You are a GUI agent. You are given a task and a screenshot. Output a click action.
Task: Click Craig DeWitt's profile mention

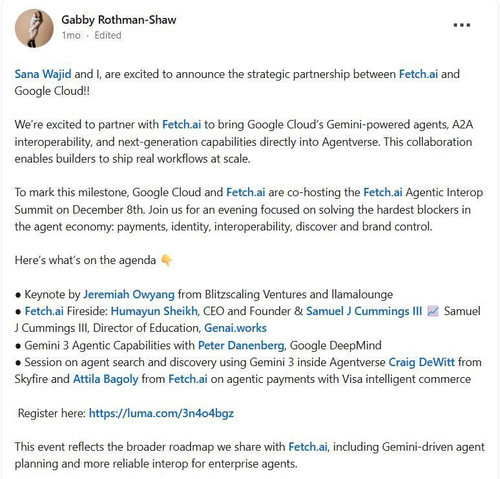[422, 362]
